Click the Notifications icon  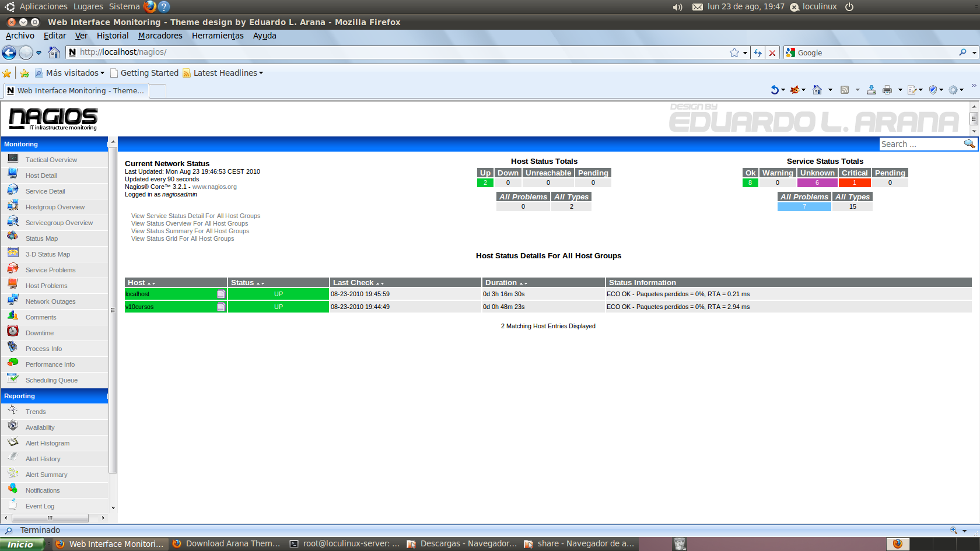tap(13, 489)
